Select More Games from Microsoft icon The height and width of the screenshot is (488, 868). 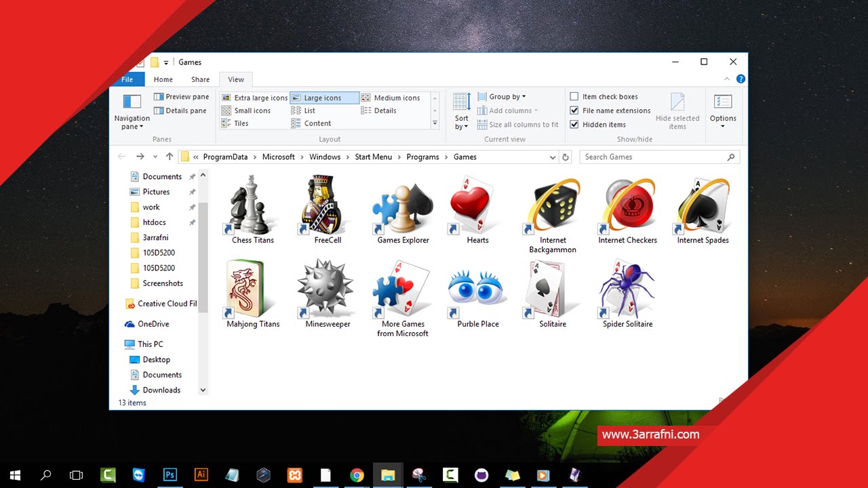(x=403, y=298)
